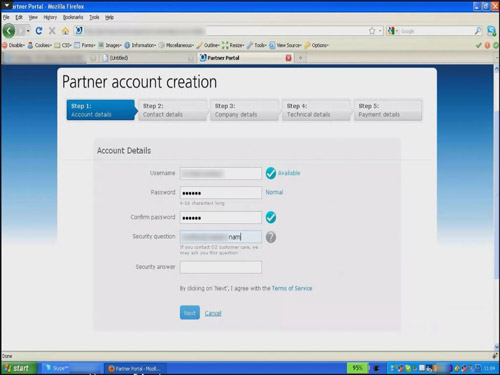Open the Edit menu
The image size is (500, 375).
19,17
